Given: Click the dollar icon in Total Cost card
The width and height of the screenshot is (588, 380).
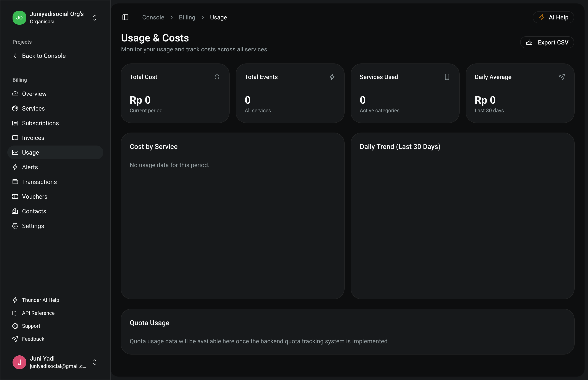Looking at the screenshot, I should [217, 77].
